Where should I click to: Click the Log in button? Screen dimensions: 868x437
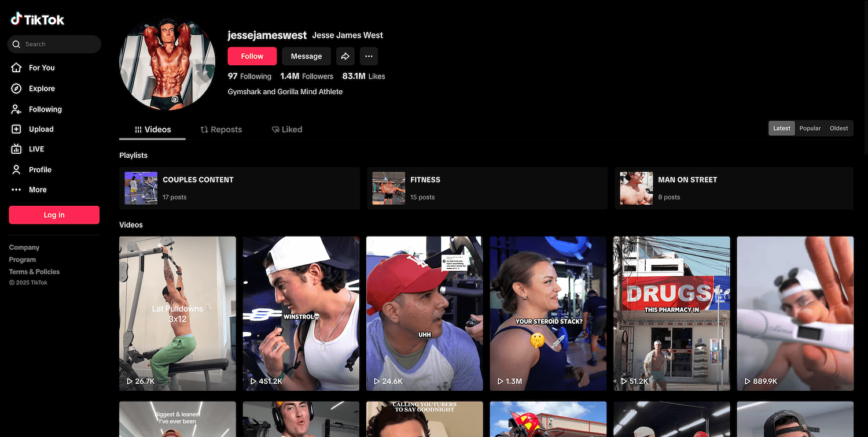[54, 215]
